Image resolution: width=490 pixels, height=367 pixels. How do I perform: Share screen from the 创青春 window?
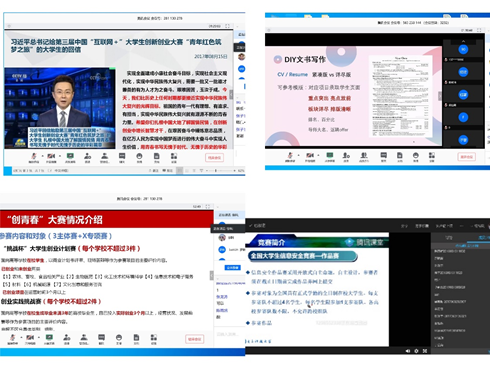[x=49, y=338]
